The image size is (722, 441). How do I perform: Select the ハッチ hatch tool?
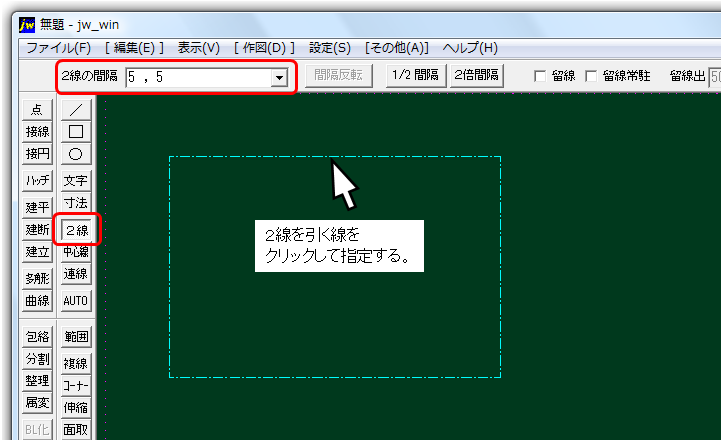[x=37, y=181]
